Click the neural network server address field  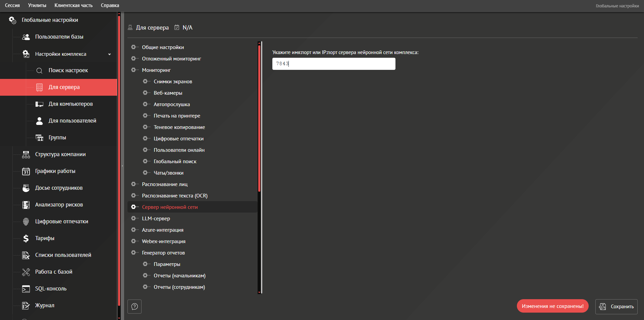coord(333,64)
